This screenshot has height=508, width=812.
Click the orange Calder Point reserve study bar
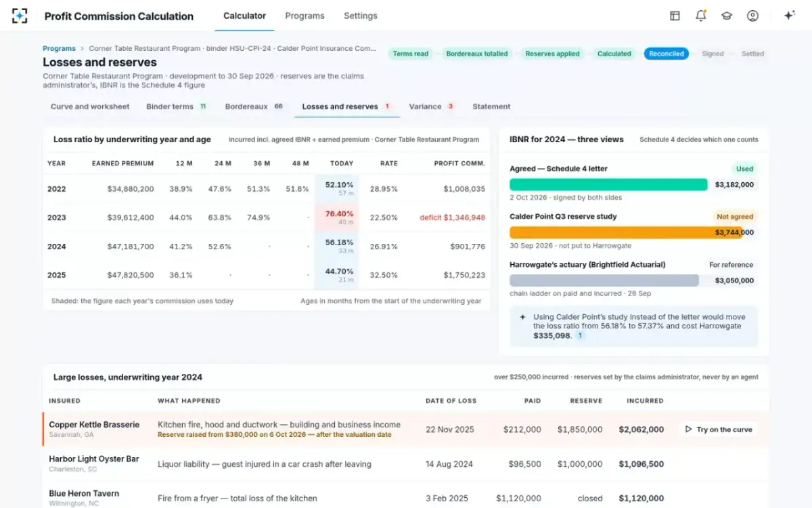(x=626, y=232)
